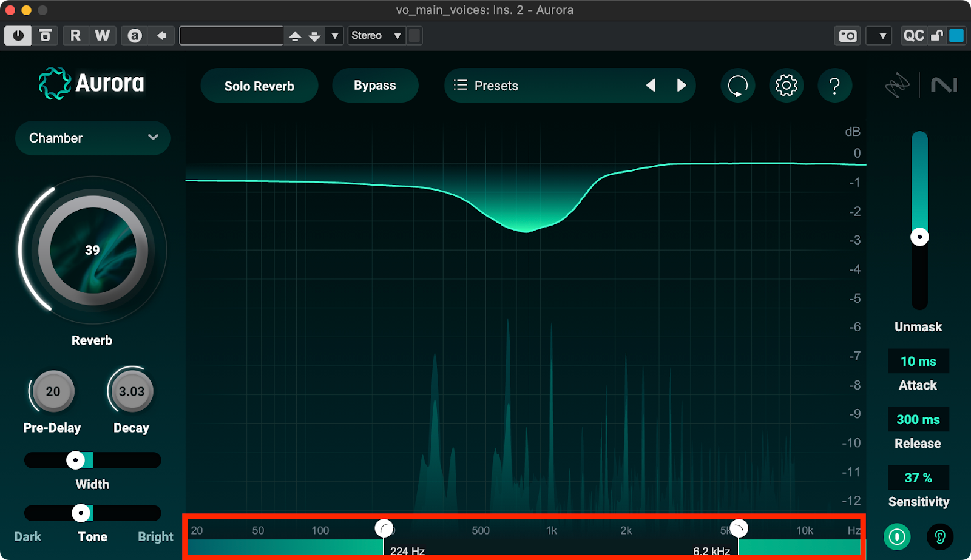This screenshot has height=560, width=971.
Task: Toggle the plugin power button in host toolbar
Action: [18, 36]
